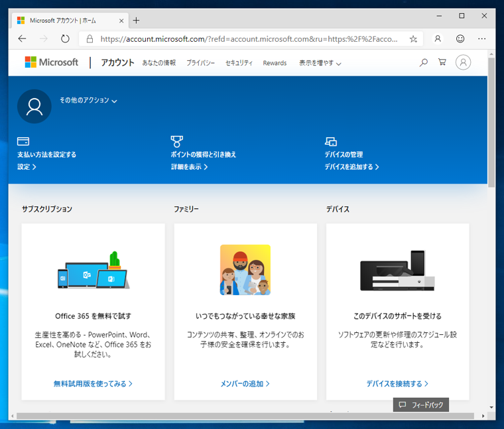This screenshot has width=504, height=429.
Task: Click 詳細を表示 link
Action: click(189, 167)
